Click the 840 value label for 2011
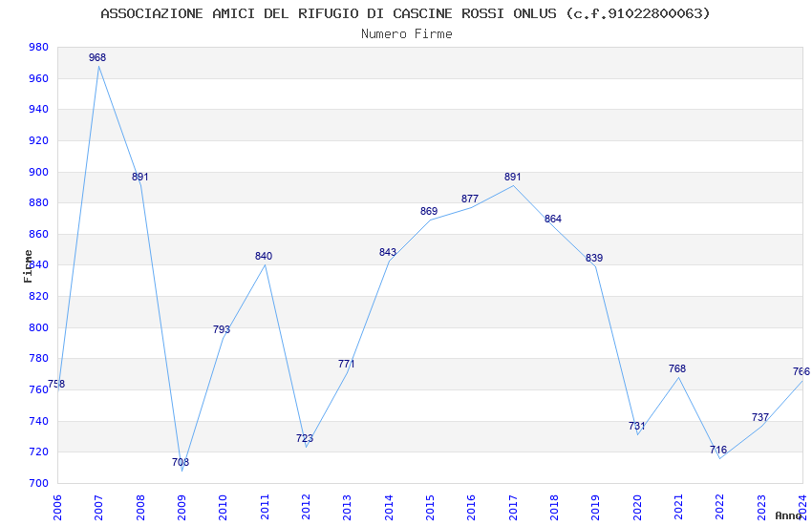 tap(264, 256)
